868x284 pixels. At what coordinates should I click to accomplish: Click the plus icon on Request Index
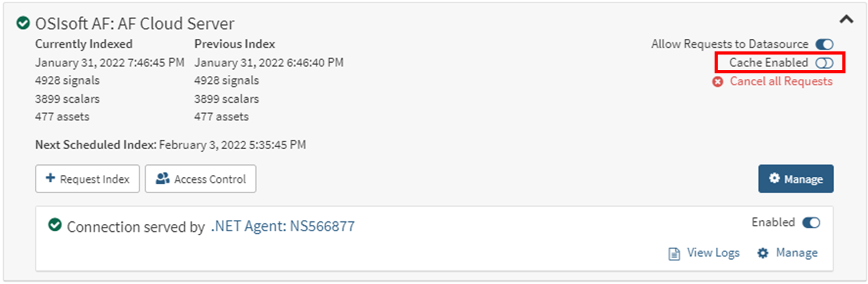click(x=50, y=179)
